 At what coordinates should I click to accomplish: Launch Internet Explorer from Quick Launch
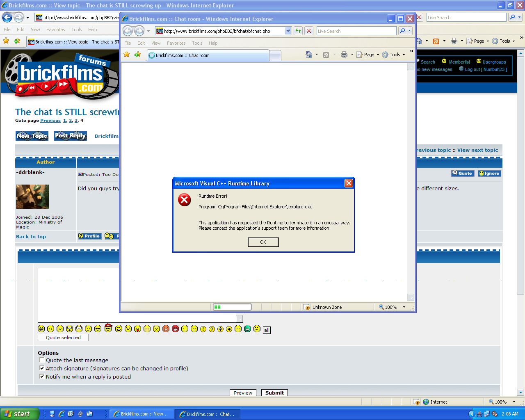click(x=62, y=414)
